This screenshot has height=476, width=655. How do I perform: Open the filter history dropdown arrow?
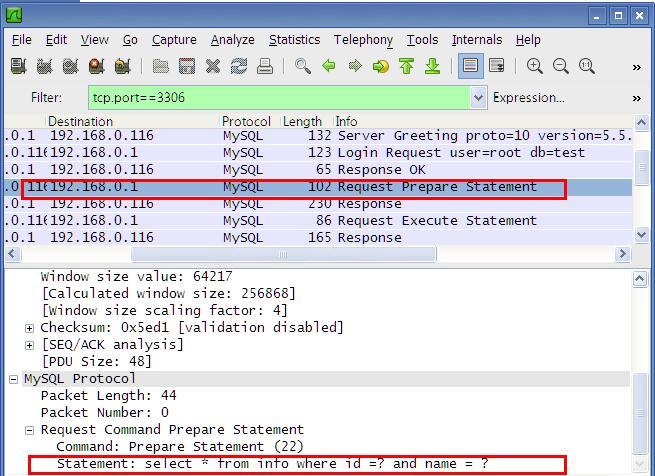[x=478, y=98]
